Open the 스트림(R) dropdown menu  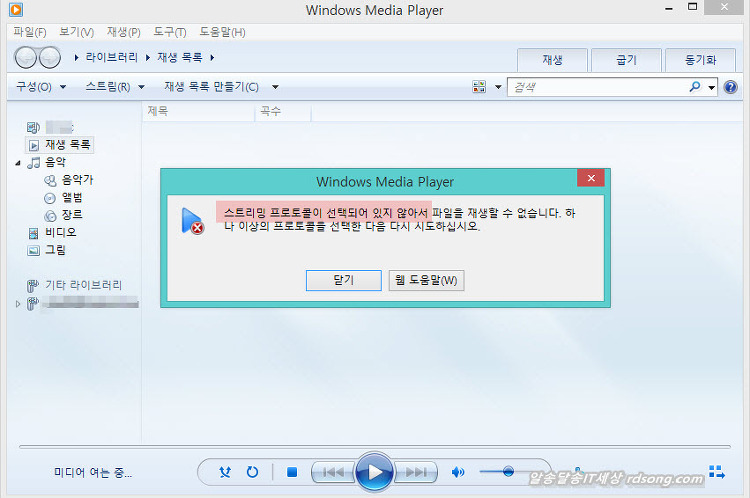point(114,87)
